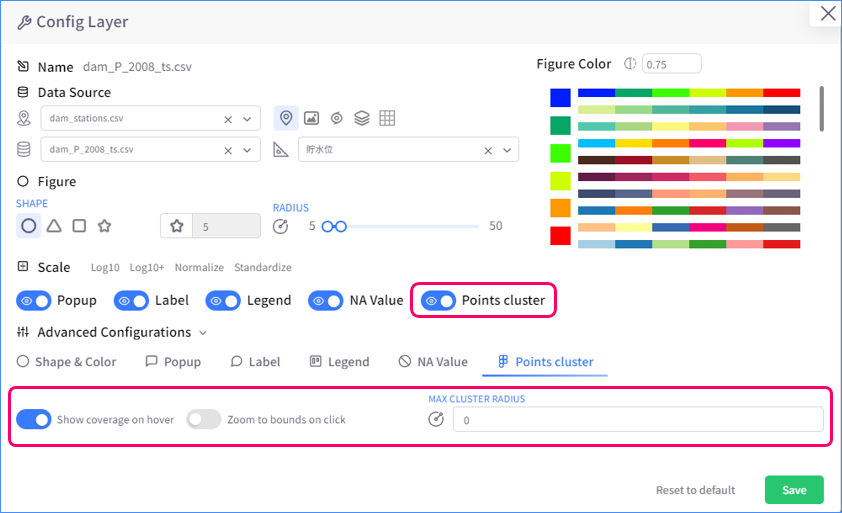Select the top rainbow color palette
Image resolution: width=842 pixels, height=513 pixels.
[689, 93]
